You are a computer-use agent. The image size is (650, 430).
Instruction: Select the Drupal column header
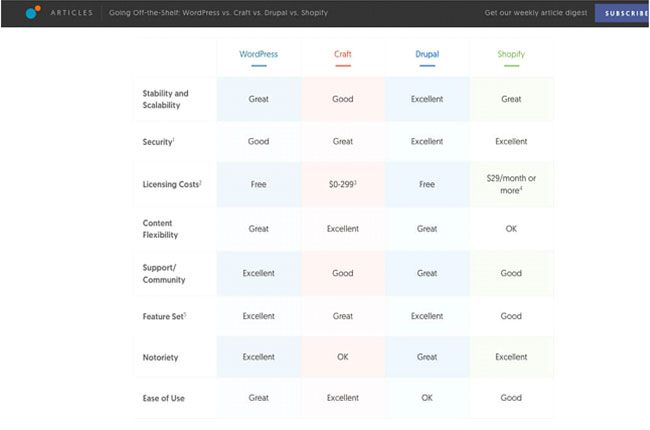[427, 53]
